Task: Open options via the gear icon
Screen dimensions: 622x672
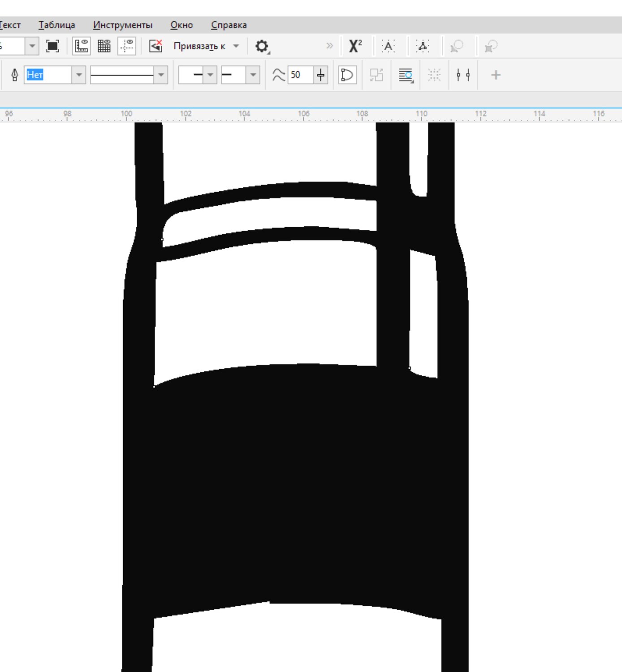Action: click(262, 46)
